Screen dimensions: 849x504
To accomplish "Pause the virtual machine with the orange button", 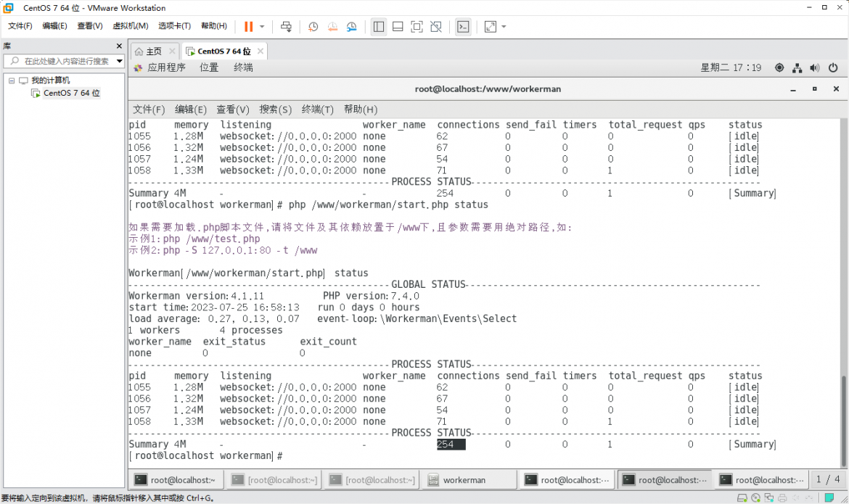I will [x=248, y=27].
